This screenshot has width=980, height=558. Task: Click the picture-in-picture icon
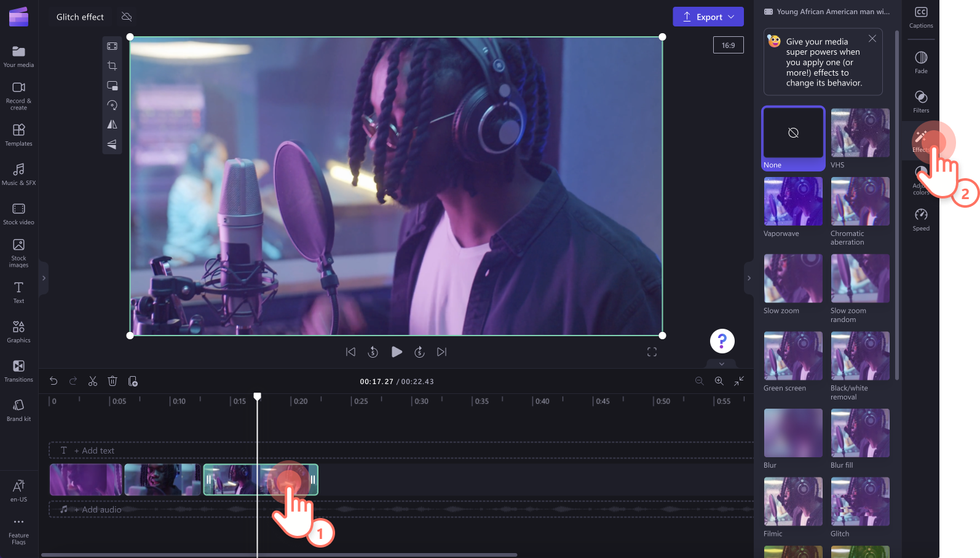(112, 85)
